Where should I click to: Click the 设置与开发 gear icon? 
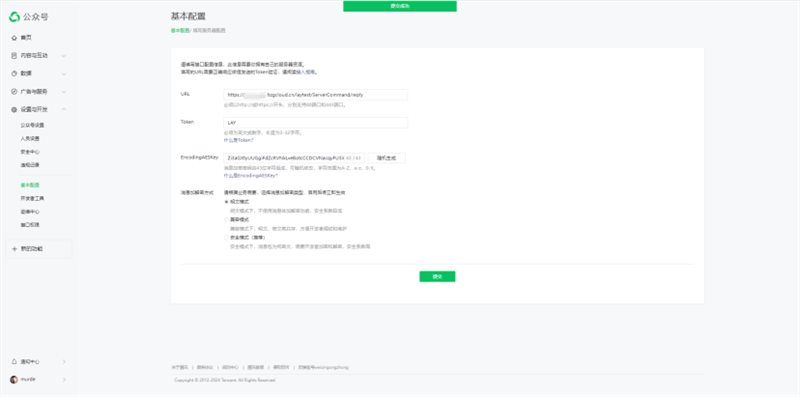(14, 109)
